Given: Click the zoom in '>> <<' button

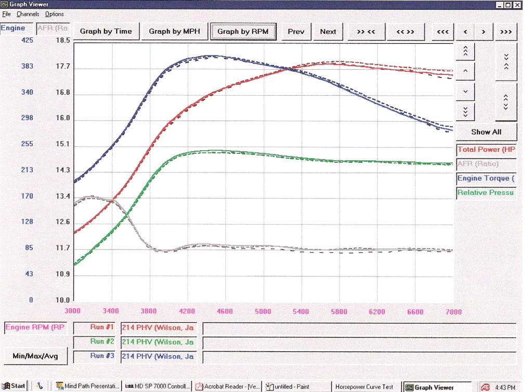Looking at the screenshot, I should click(366, 32).
